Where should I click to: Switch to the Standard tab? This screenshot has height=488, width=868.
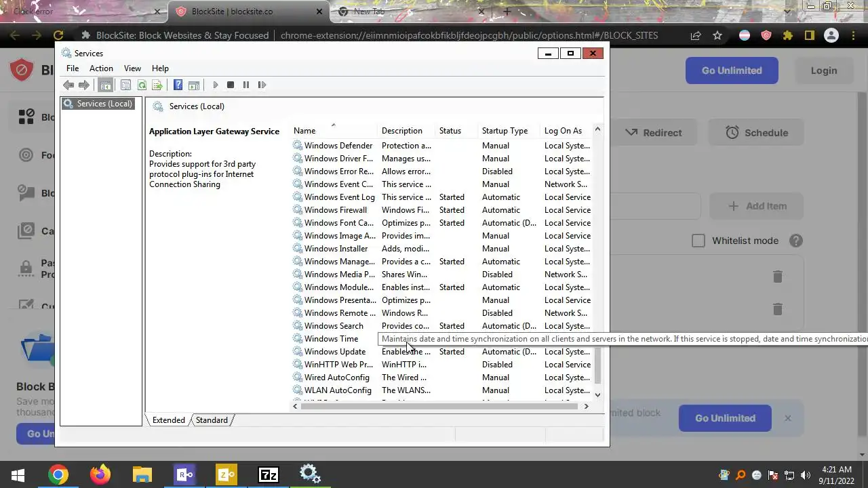(x=212, y=420)
